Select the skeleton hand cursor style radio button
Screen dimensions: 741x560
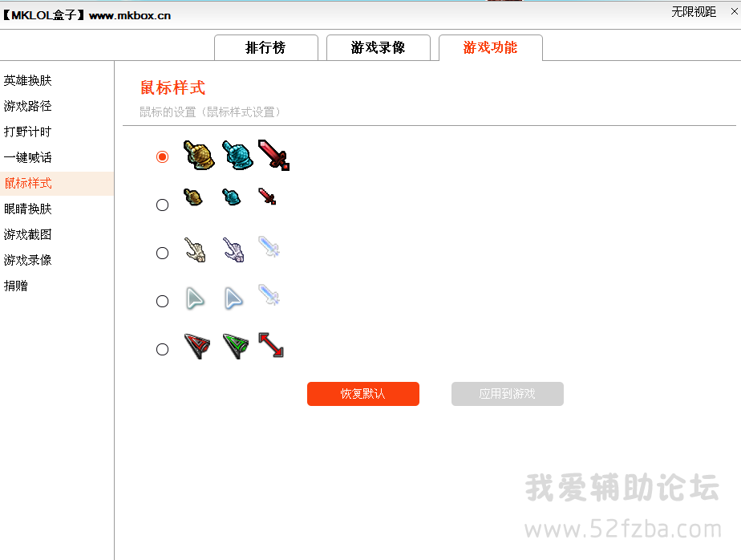pyautogui.click(x=162, y=253)
